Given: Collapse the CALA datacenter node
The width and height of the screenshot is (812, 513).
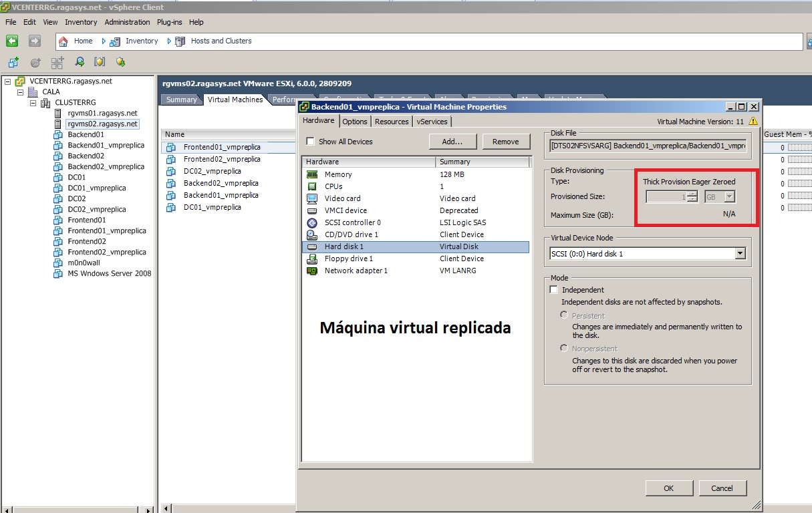Looking at the screenshot, I should (20, 92).
